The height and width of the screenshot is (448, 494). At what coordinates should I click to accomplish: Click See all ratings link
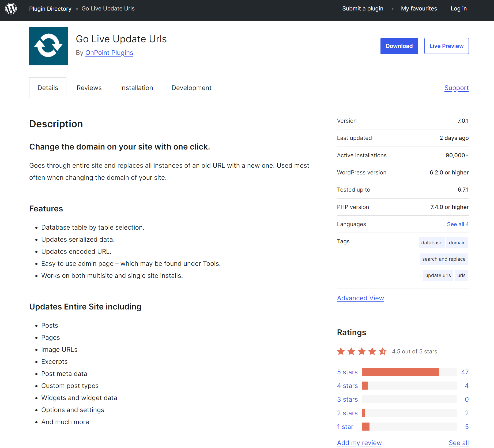(x=459, y=443)
